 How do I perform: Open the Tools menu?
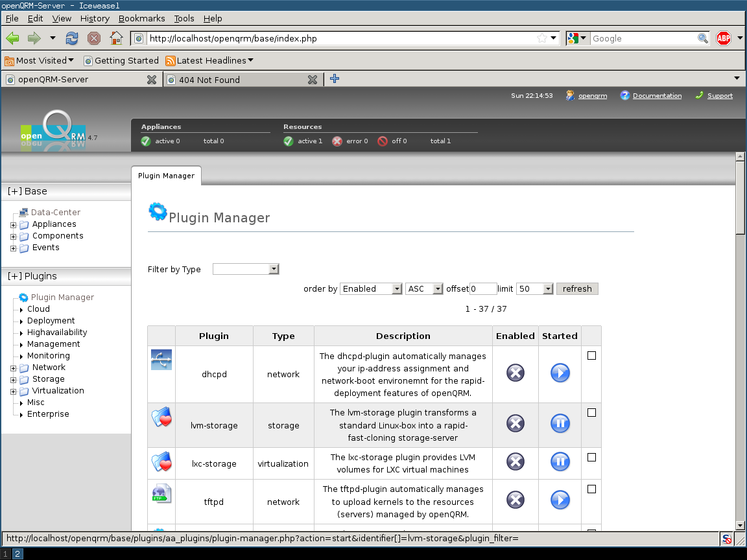tap(184, 18)
